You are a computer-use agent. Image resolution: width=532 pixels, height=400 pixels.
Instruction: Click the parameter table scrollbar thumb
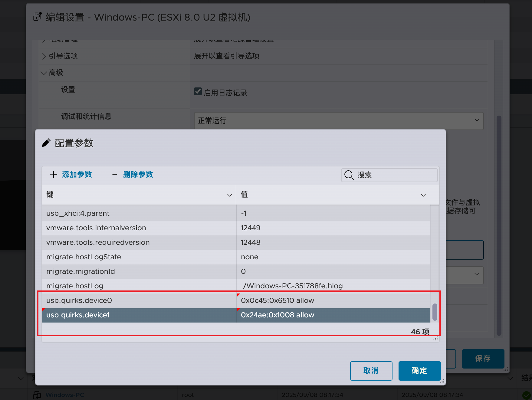435,312
